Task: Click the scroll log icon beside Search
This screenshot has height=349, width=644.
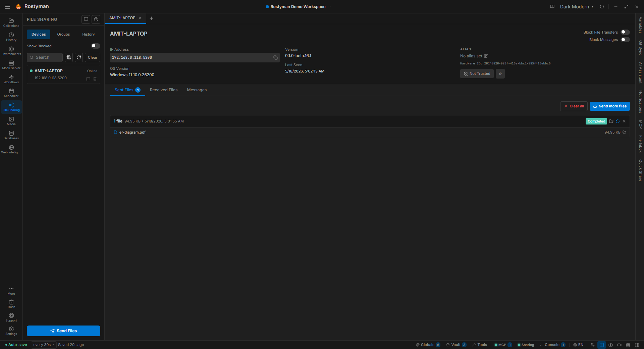Action: (x=69, y=57)
